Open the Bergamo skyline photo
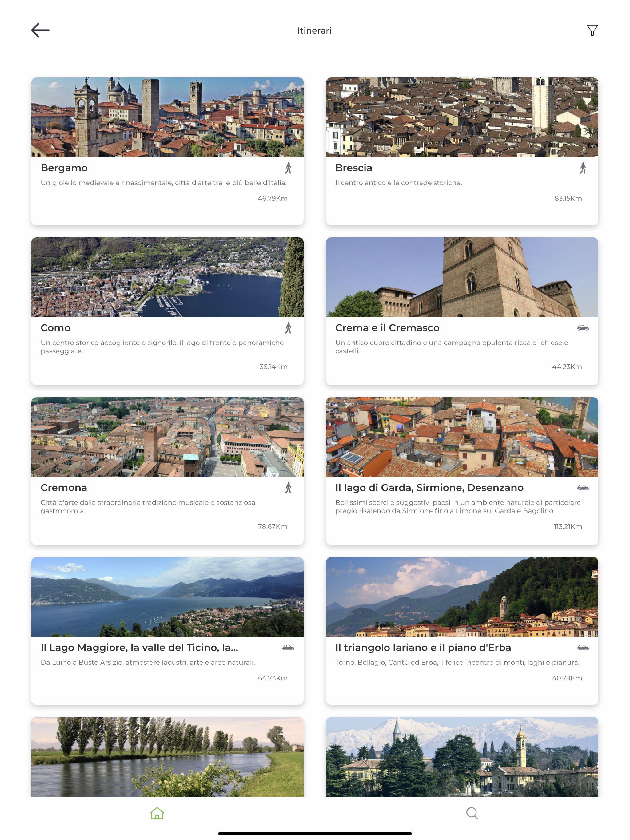The image size is (630, 840). click(167, 117)
